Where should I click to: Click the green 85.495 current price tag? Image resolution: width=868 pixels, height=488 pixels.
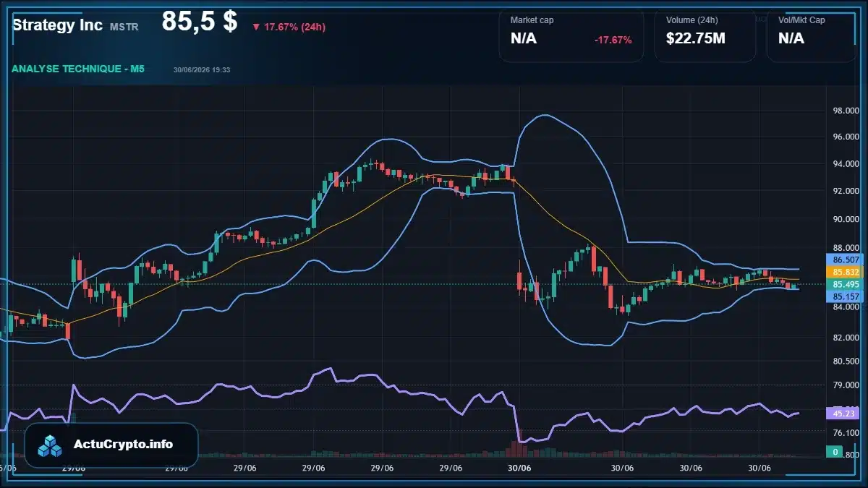click(x=846, y=284)
